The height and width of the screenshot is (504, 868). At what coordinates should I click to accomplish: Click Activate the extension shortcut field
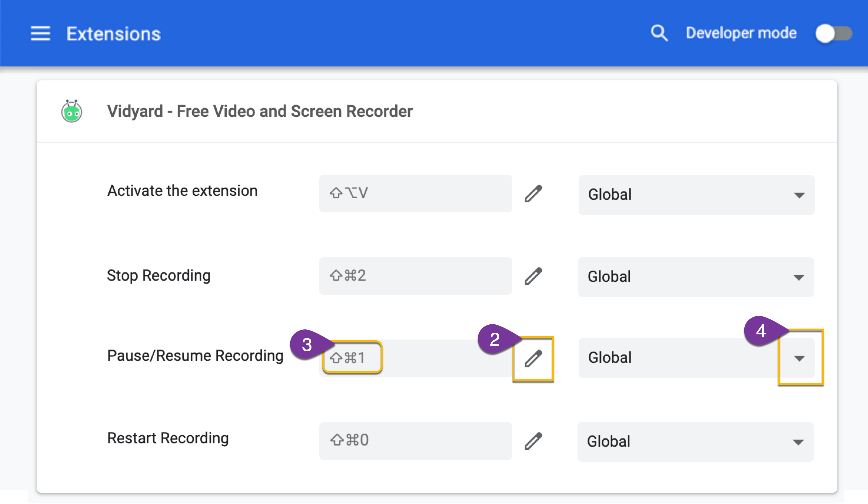(415, 194)
